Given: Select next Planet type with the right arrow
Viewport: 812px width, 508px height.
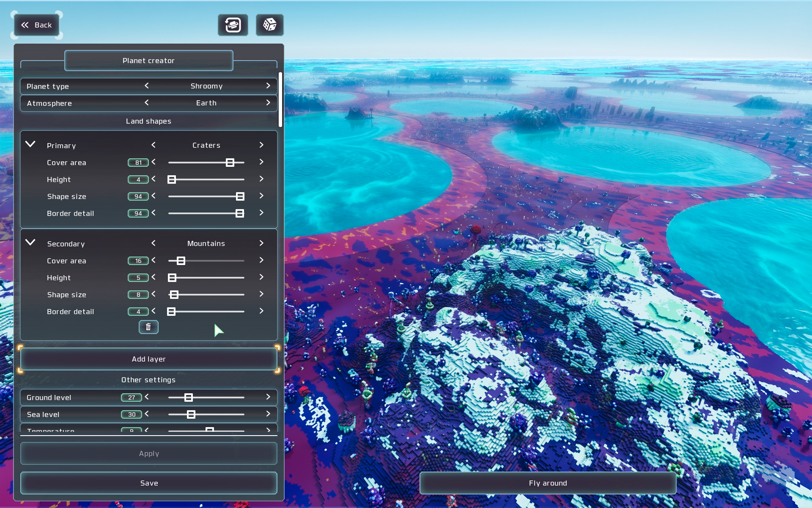Looking at the screenshot, I should coord(268,86).
